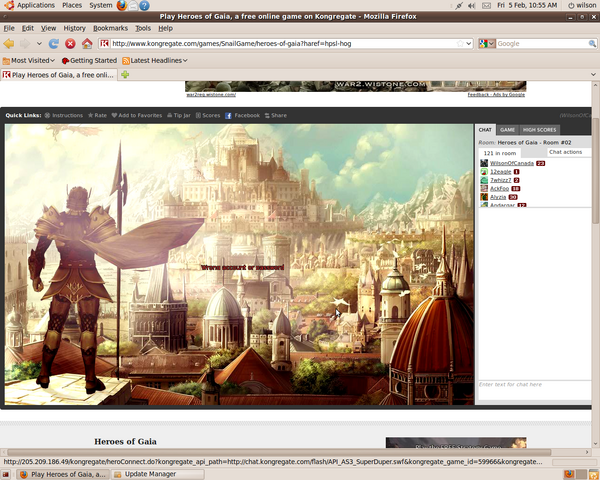Open a new tab with green plus
Viewport: 600px width, 480px height.
point(125,75)
